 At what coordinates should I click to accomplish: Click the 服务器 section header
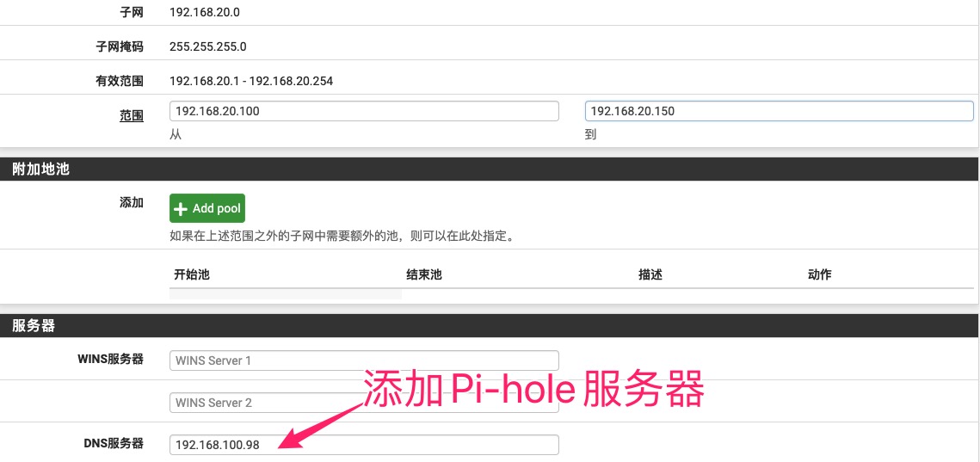point(34,326)
